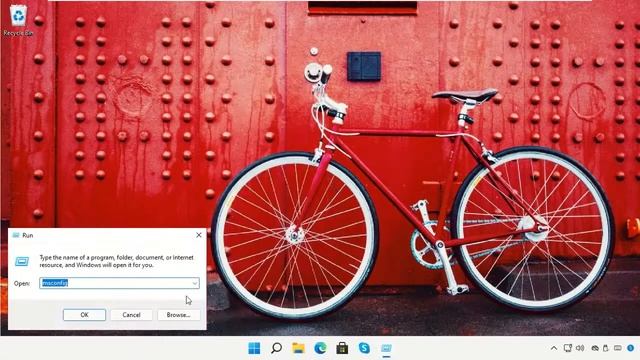The width and height of the screenshot is (640, 360).
Task: Launch Microsoft Edge from taskbar
Action: pyautogui.click(x=320, y=348)
